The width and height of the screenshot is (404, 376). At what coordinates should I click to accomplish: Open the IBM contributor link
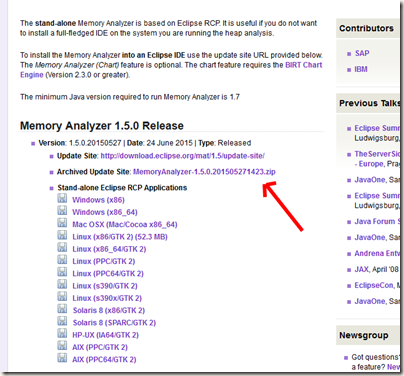pos(361,69)
